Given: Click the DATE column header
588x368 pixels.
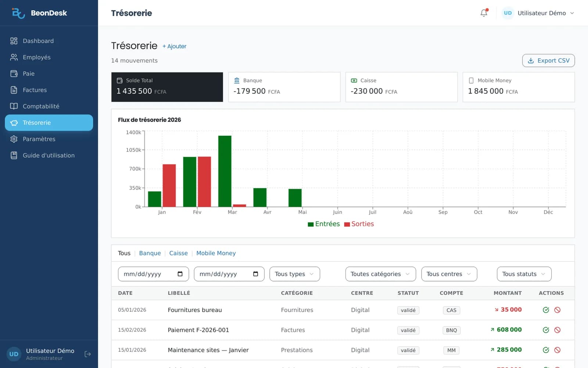Looking at the screenshot, I should pyautogui.click(x=125, y=293).
